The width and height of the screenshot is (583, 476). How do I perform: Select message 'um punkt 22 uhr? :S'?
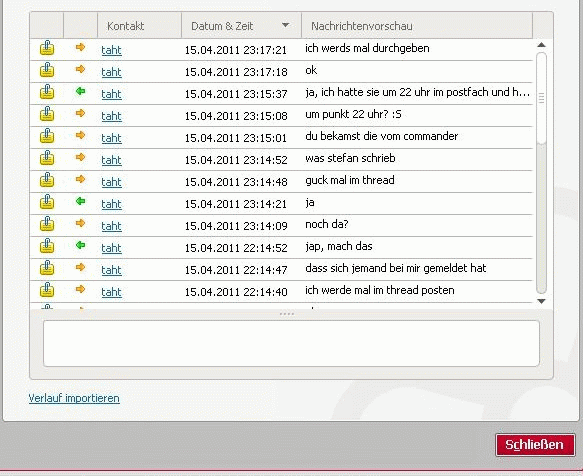click(353, 114)
